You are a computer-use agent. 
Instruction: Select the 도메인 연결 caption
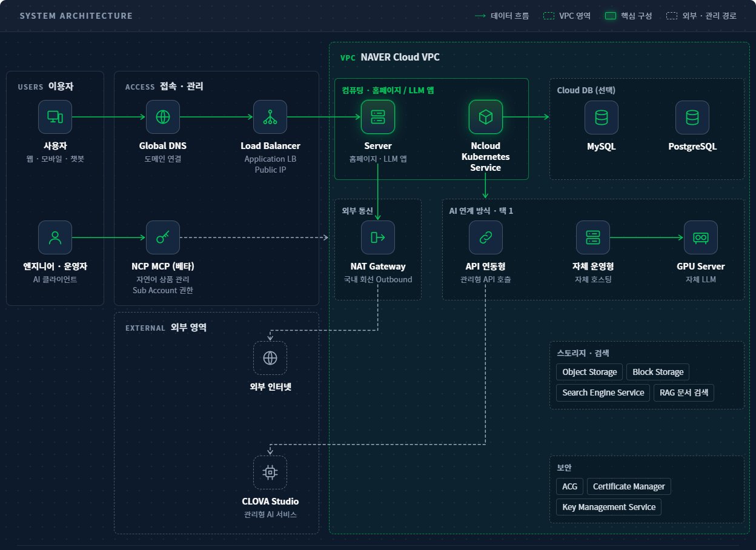[x=163, y=159]
